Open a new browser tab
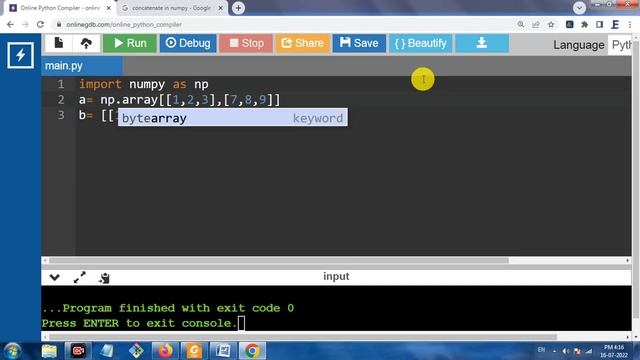 coord(238,8)
